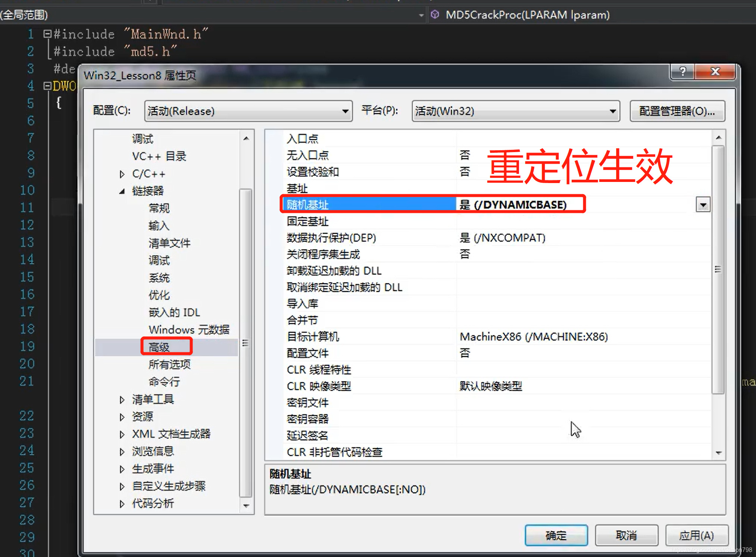
Task: Click property grid scroll up arrow
Action: pos(718,138)
